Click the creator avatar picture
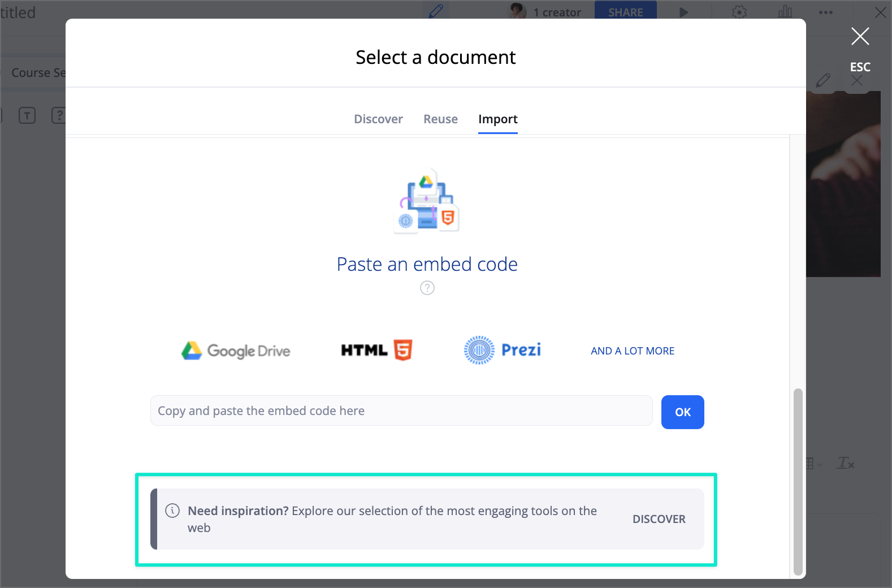Viewport: 892px width, 588px height. pyautogui.click(x=518, y=11)
